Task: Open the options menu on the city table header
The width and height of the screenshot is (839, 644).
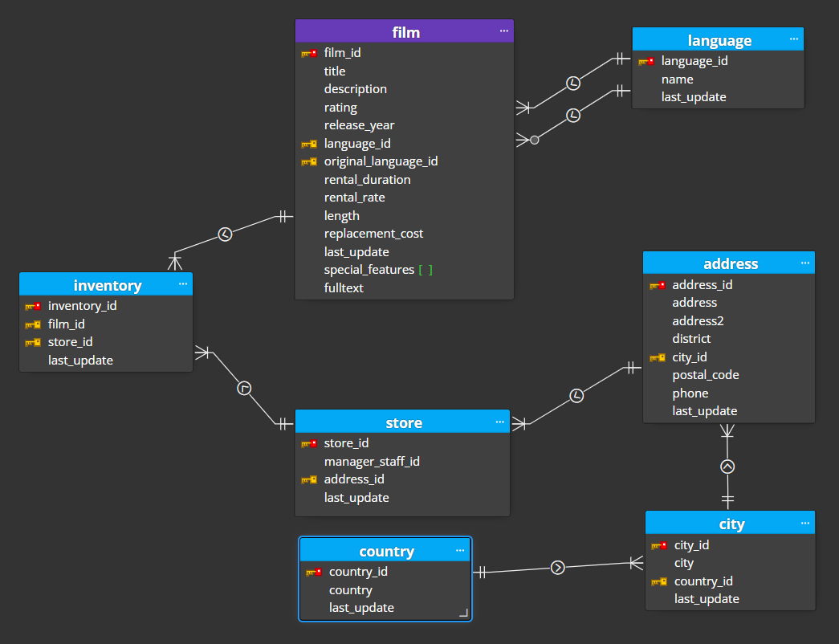Action: (x=805, y=522)
